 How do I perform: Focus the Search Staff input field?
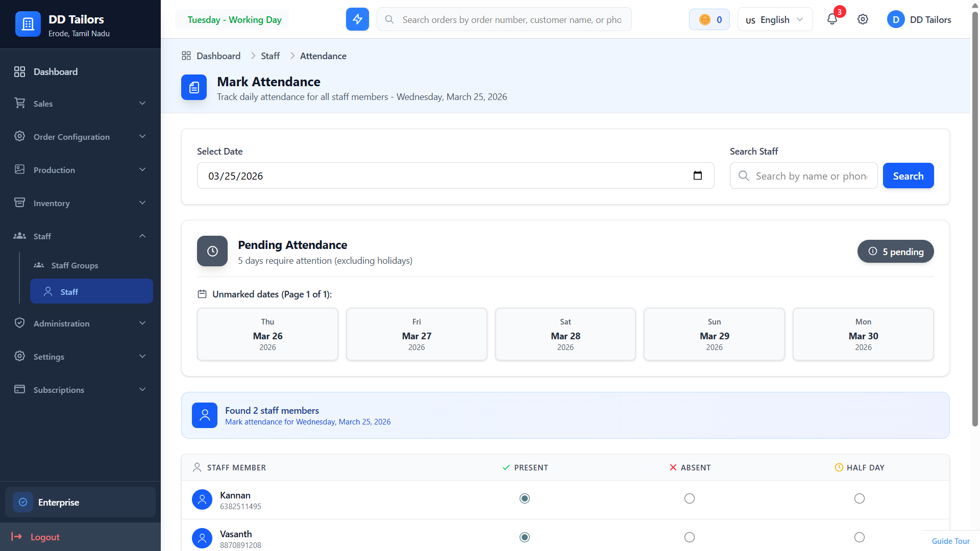(803, 176)
